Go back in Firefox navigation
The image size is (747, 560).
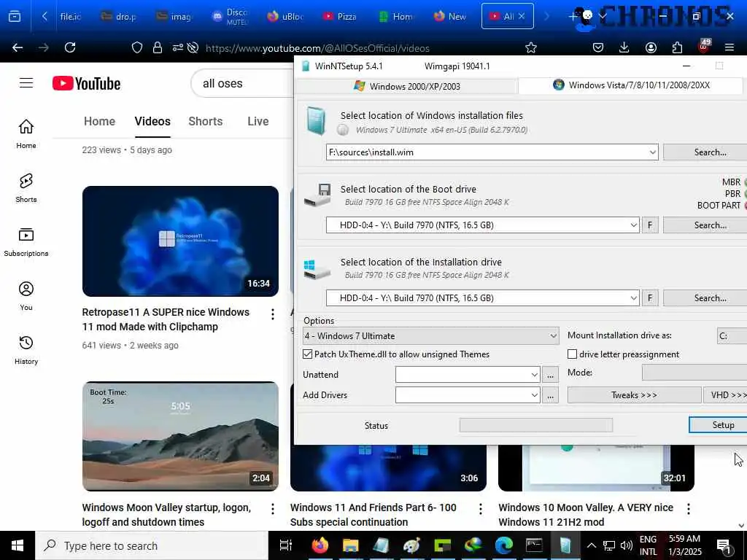tap(18, 47)
